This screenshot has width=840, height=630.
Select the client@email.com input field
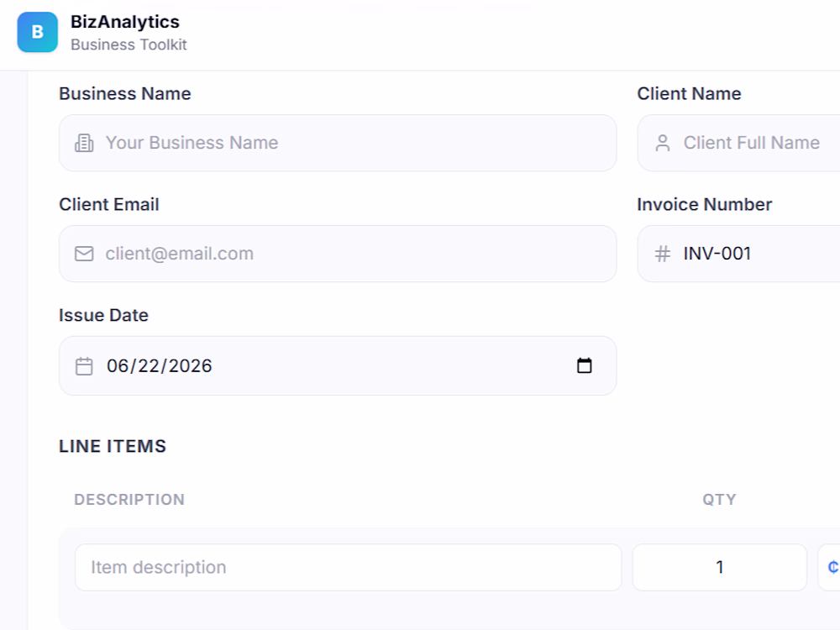click(338, 254)
